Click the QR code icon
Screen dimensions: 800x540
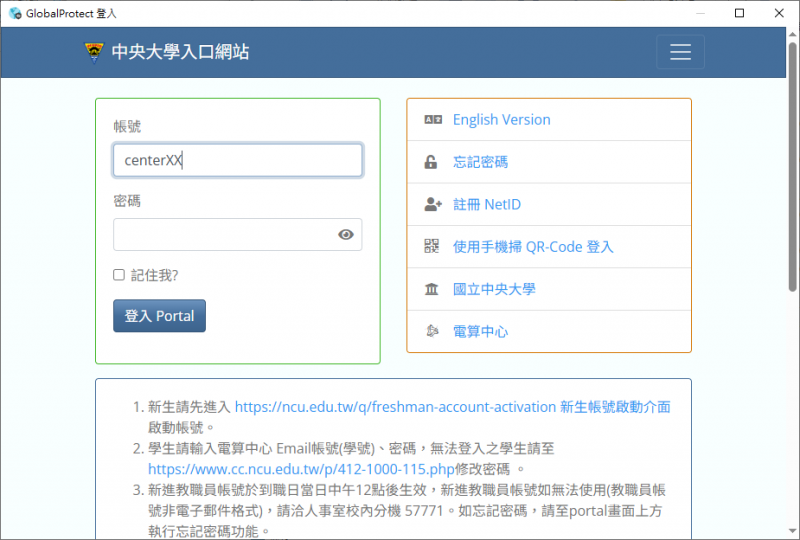coord(432,247)
